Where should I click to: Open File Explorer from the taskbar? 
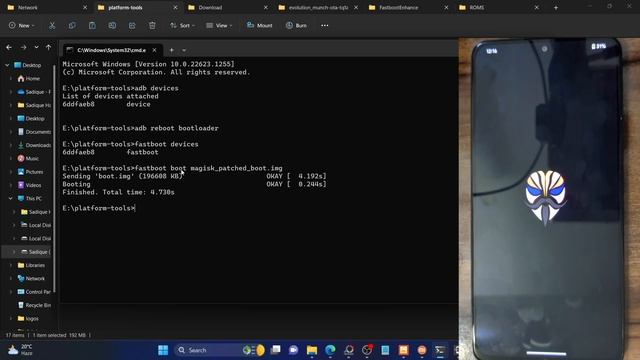[x=312, y=350]
